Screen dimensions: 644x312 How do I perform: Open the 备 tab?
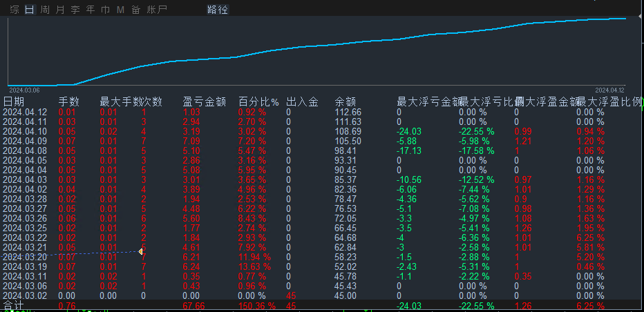(x=136, y=10)
